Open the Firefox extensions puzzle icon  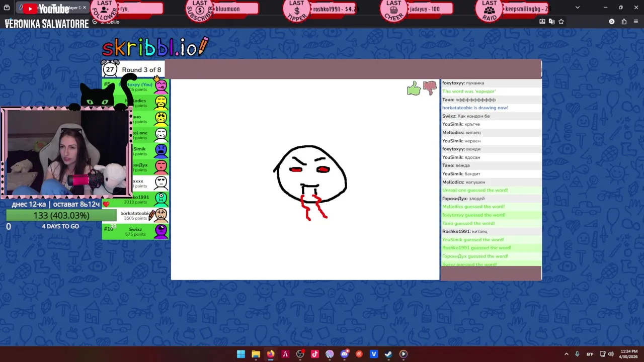tap(624, 22)
